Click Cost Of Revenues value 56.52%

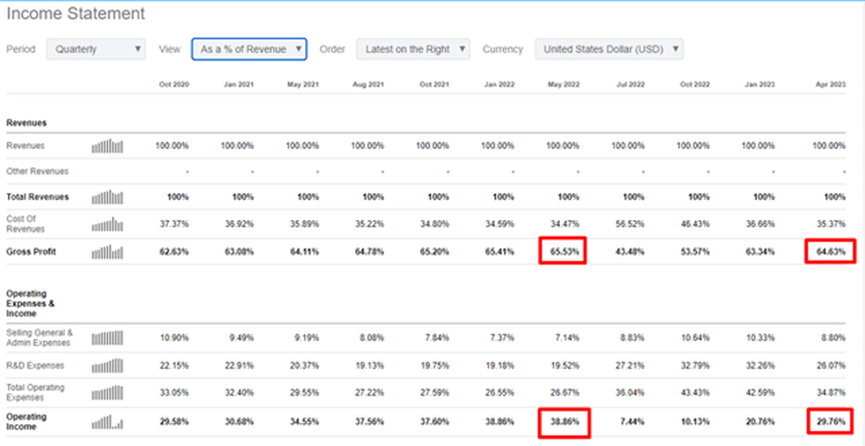[x=630, y=224]
